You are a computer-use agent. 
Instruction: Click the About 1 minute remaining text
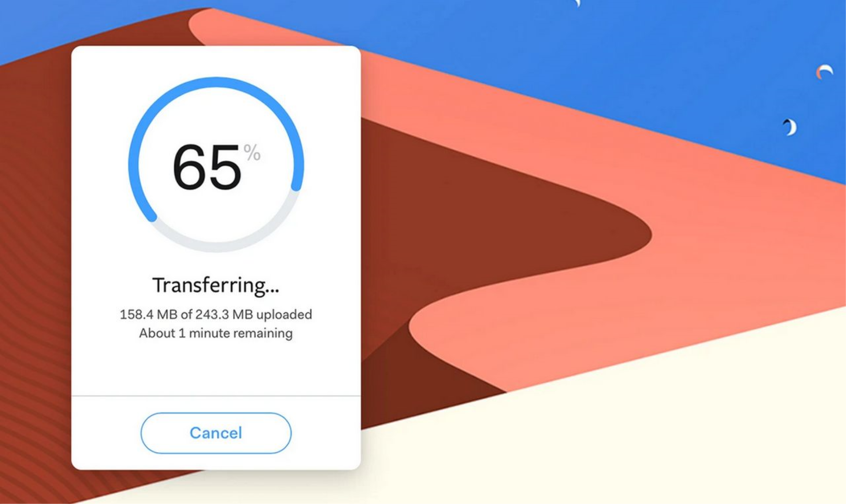(x=216, y=333)
